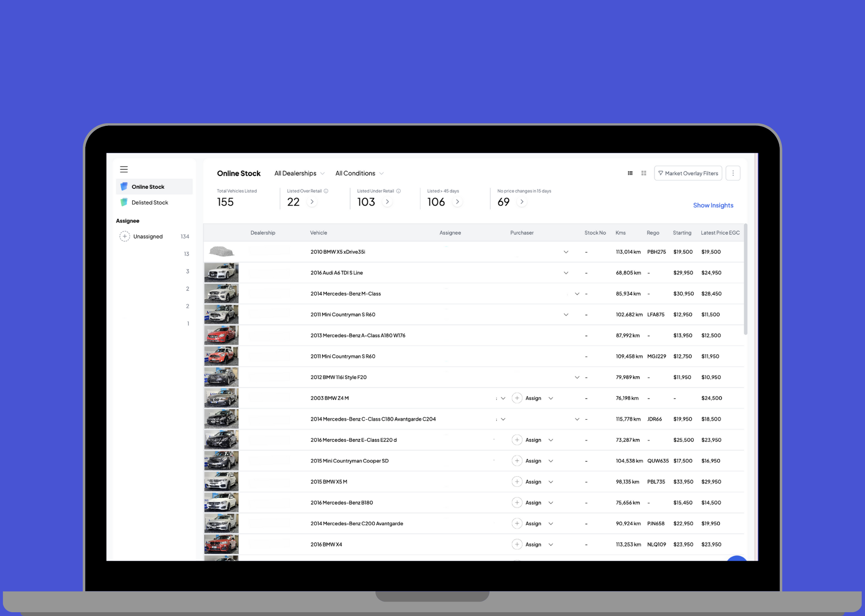This screenshot has width=865, height=616.
Task: Click the plus Assign icon for 2016 BMW X4
Action: click(x=517, y=544)
